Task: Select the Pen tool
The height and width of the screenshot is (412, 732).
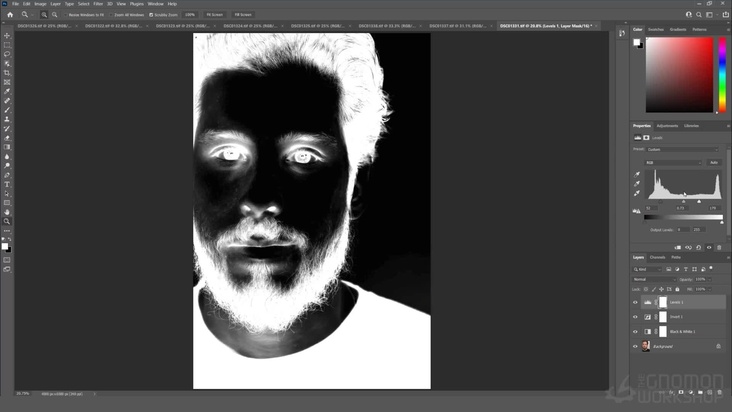Action: (x=7, y=175)
